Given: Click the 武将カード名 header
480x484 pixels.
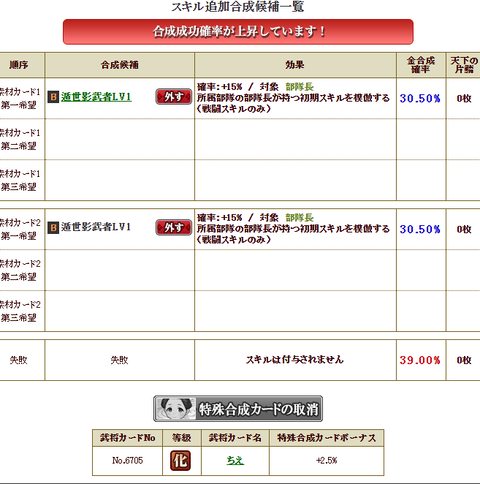Looking at the screenshot, I should 235,438.
